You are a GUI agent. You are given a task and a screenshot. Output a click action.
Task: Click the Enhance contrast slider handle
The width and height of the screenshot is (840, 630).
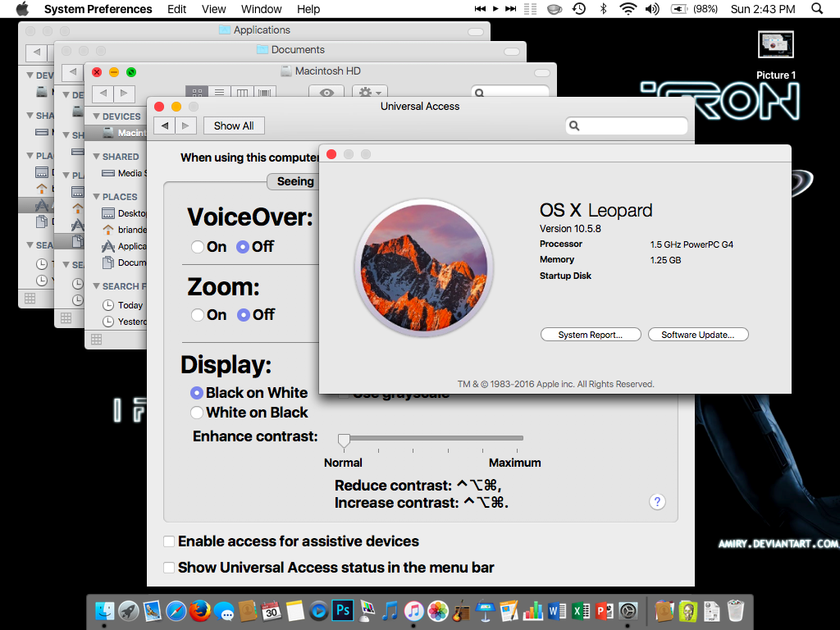point(344,441)
